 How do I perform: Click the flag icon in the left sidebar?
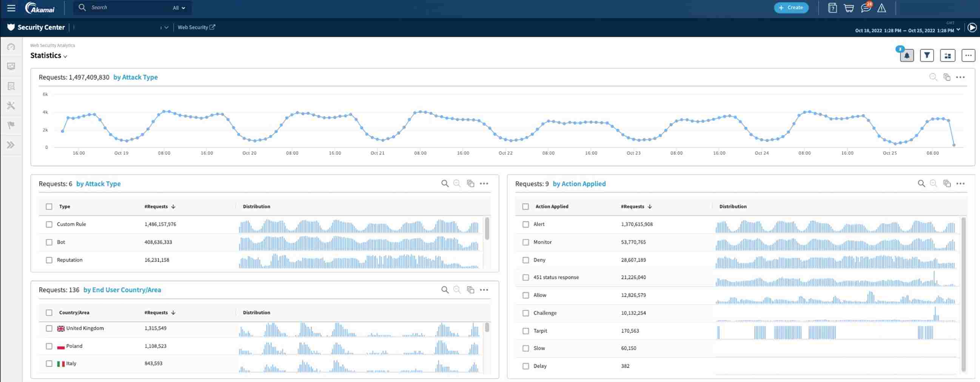click(11, 125)
